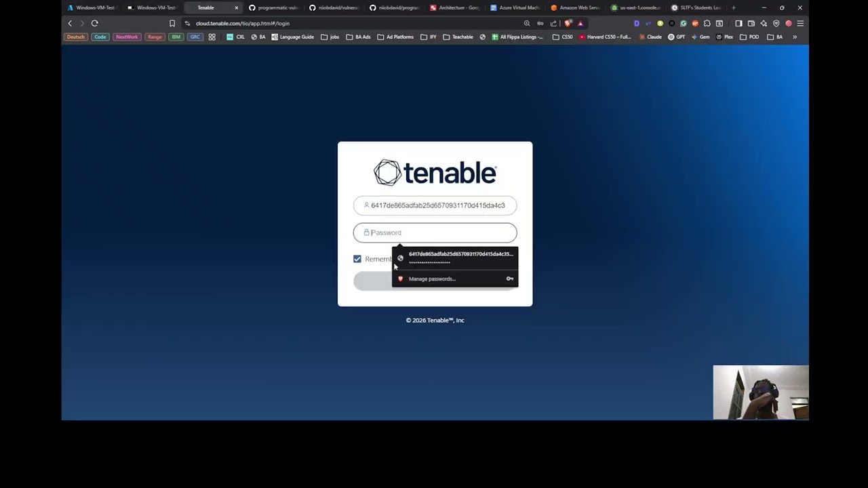Close the Tenable tab
868x488 pixels.
237,7
